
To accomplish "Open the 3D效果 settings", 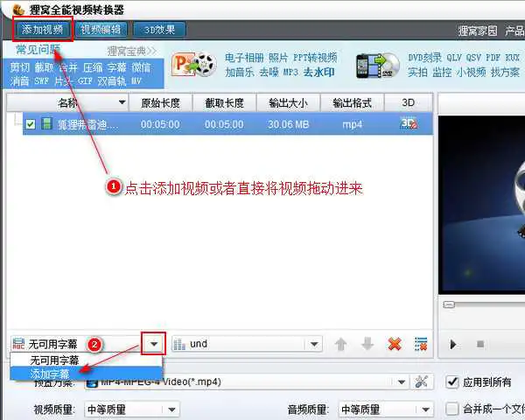I will [x=159, y=30].
